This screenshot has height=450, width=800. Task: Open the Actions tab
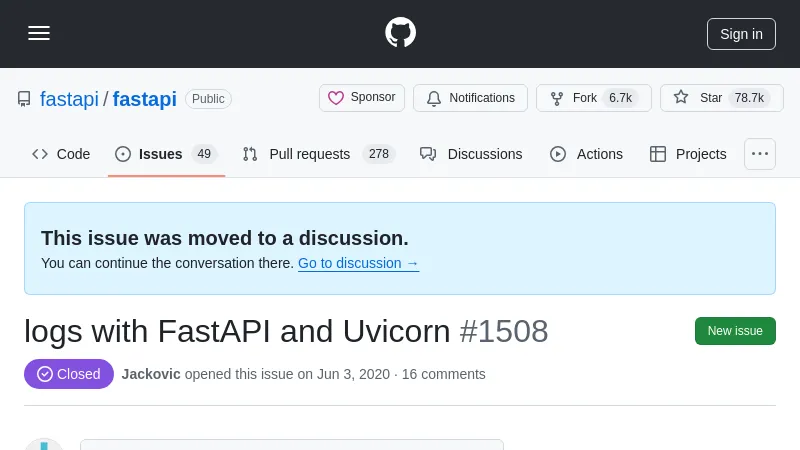pyautogui.click(x=586, y=154)
